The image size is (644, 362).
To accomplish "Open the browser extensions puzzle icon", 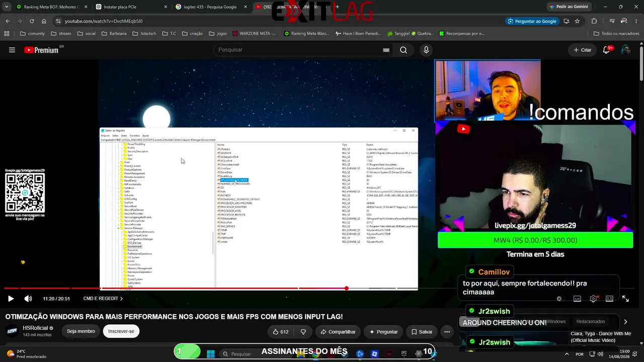I will 594,21.
